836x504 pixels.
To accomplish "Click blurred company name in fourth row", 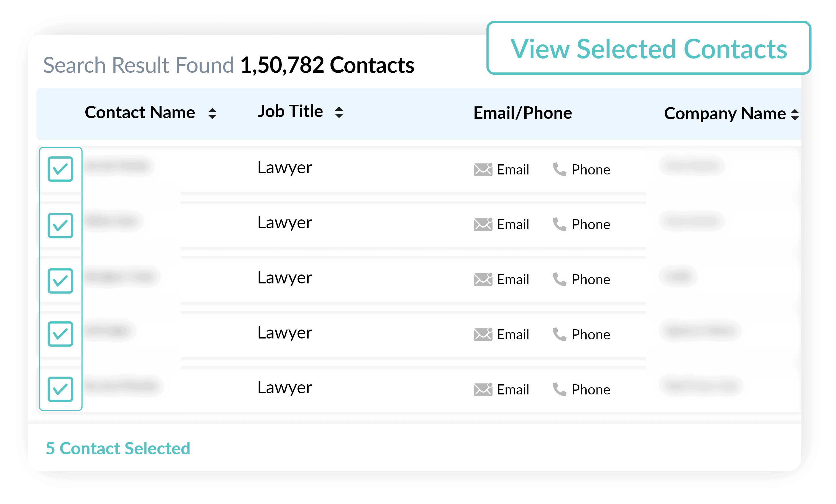I will [701, 330].
